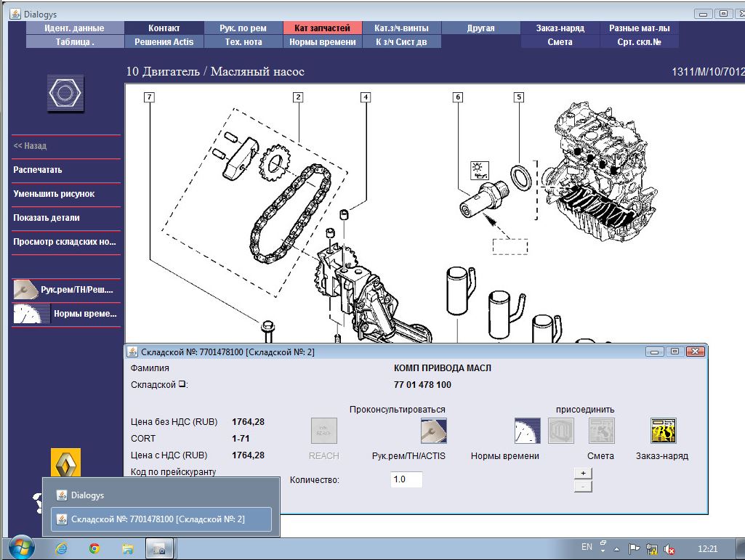This screenshot has width=745, height=560.
Task: Click the greyed REACH icon
Action: (324, 431)
